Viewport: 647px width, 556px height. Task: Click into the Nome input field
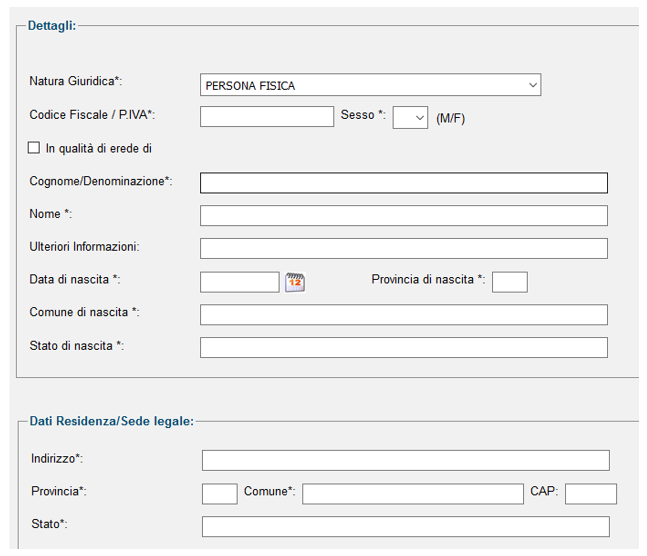point(404,215)
